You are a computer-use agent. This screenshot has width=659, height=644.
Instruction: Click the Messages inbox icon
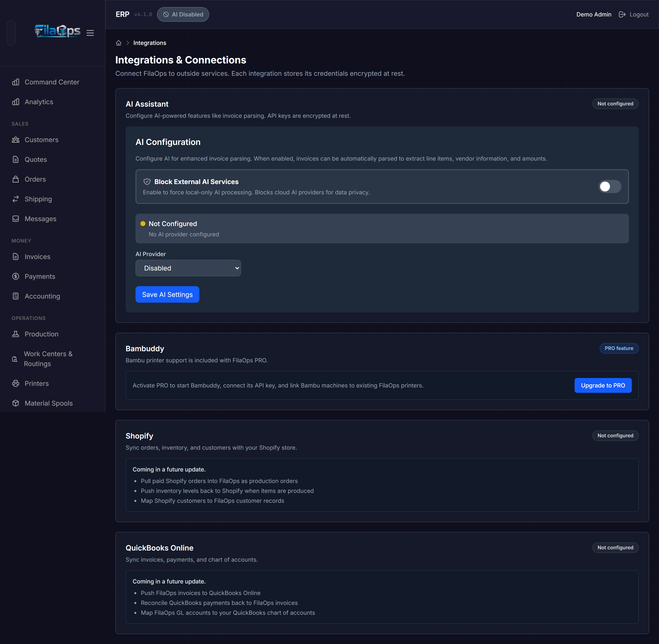tap(16, 219)
